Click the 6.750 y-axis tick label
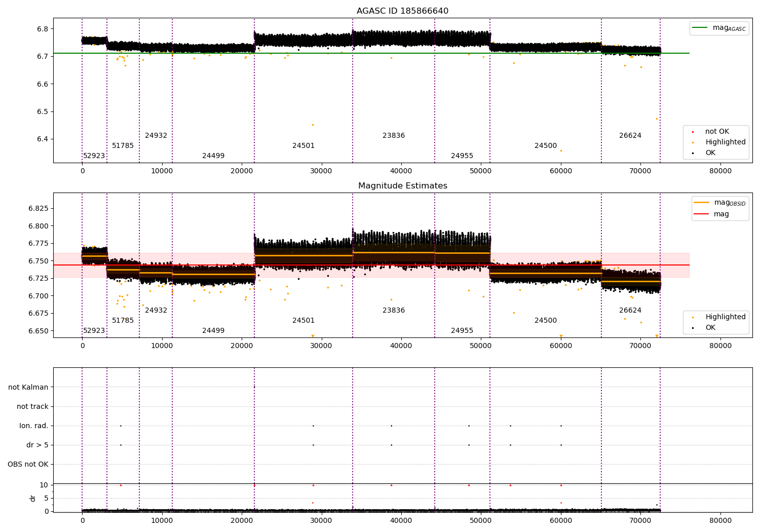 (x=38, y=261)
